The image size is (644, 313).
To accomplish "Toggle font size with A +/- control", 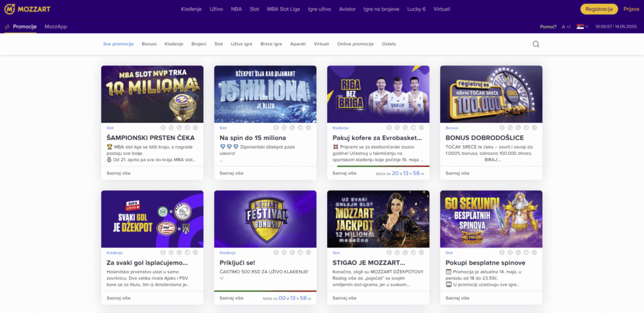I will click(x=567, y=27).
